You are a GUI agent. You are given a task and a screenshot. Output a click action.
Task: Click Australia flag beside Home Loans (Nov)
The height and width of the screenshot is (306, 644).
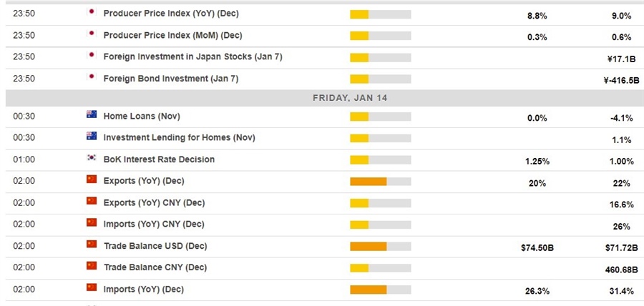[x=91, y=116]
